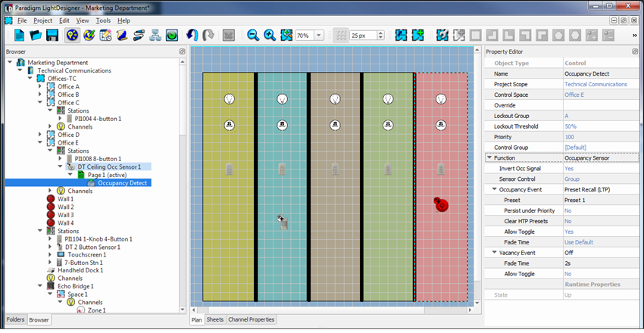
Task: Open the 70% zoom level dropdown
Action: (x=319, y=36)
